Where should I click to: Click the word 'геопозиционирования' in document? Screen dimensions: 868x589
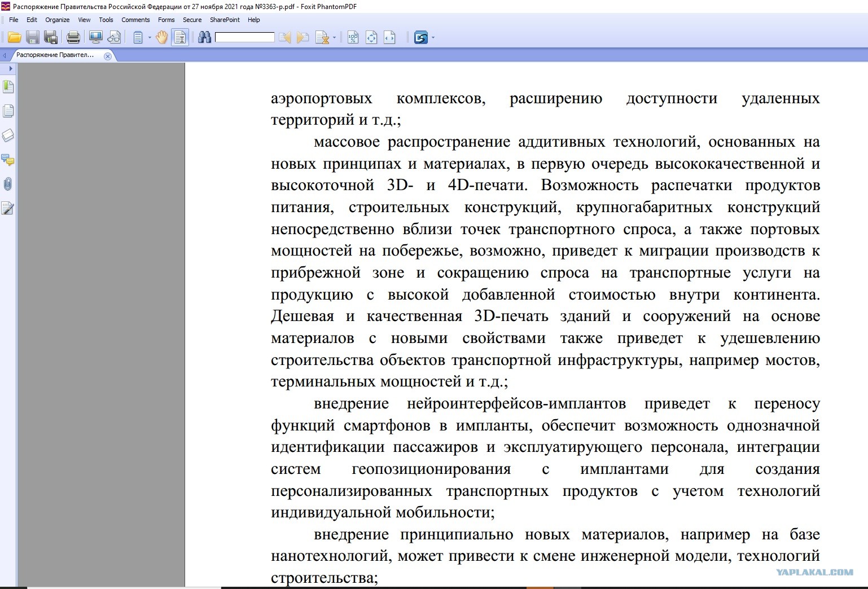[431, 469]
